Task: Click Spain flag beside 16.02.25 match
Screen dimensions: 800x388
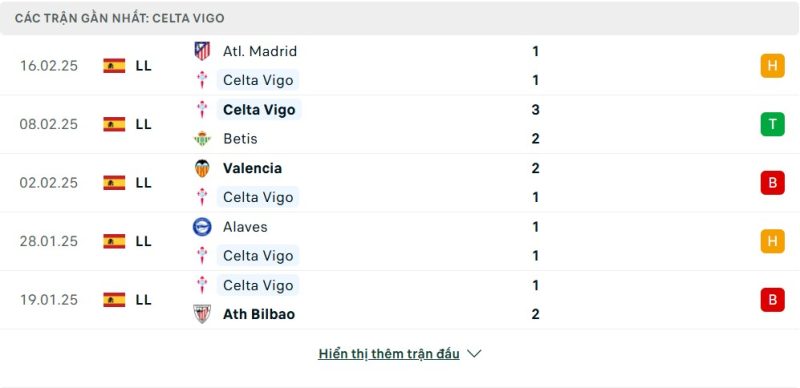Action: click(x=114, y=66)
